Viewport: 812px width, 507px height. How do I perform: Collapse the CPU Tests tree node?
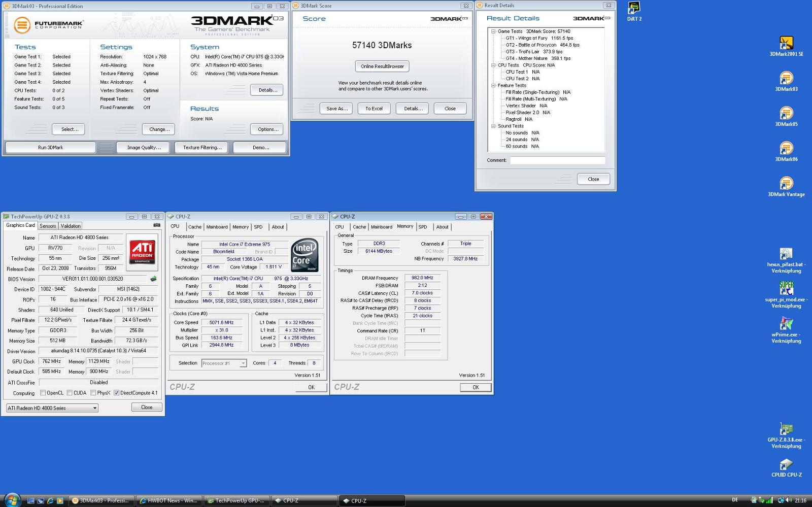[x=493, y=65]
